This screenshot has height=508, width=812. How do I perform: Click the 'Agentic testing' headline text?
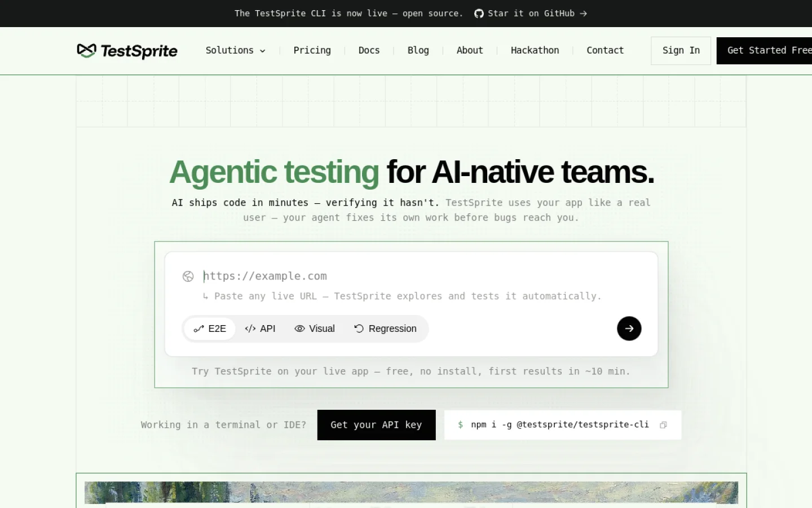pos(274,172)
